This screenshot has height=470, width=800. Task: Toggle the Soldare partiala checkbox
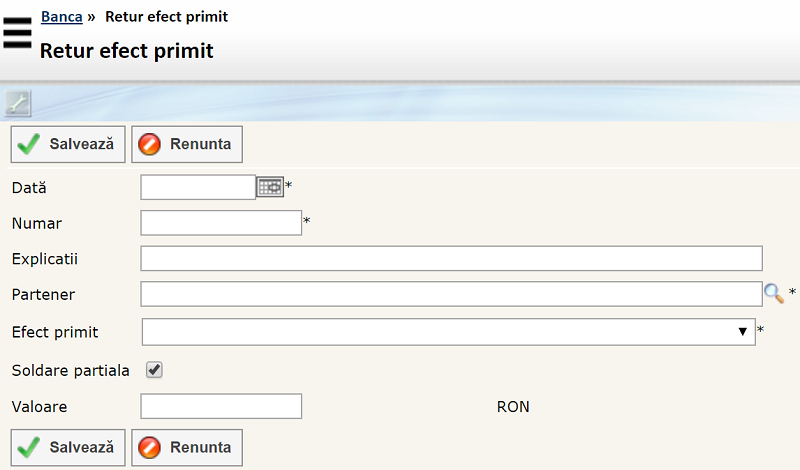[x=154, y=370]
